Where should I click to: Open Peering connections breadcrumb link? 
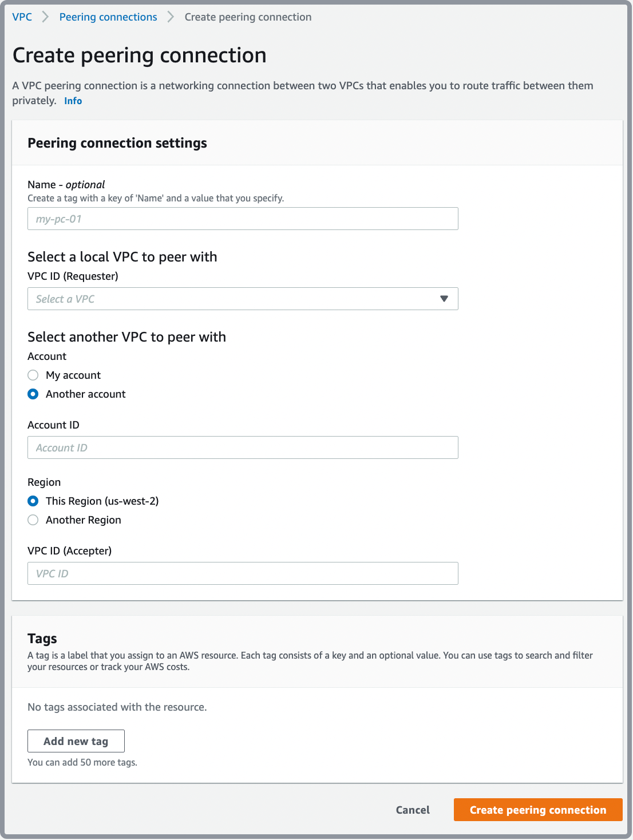108,17
